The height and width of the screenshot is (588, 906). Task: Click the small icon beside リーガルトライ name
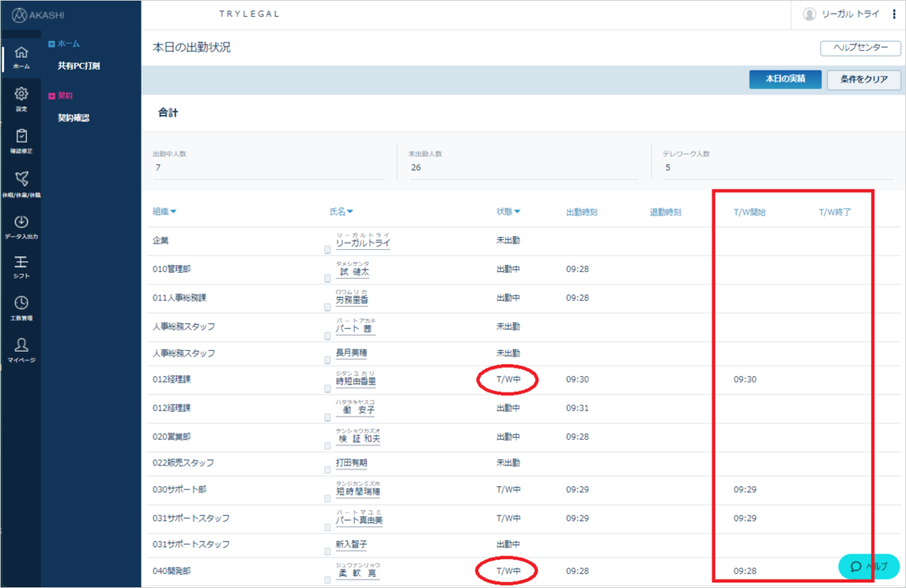click(x=327, y=250)
